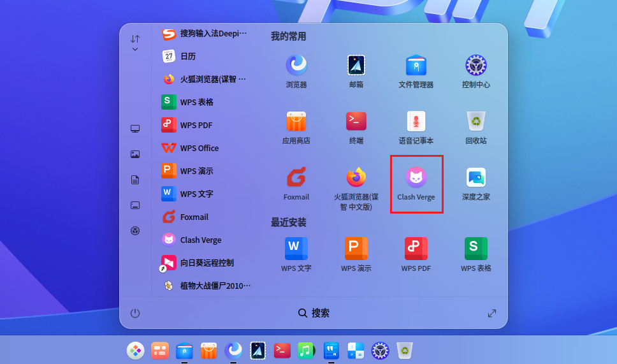Click the launcher icon in the dock
The width and height of the screenshot is (617, 364).
136,350
